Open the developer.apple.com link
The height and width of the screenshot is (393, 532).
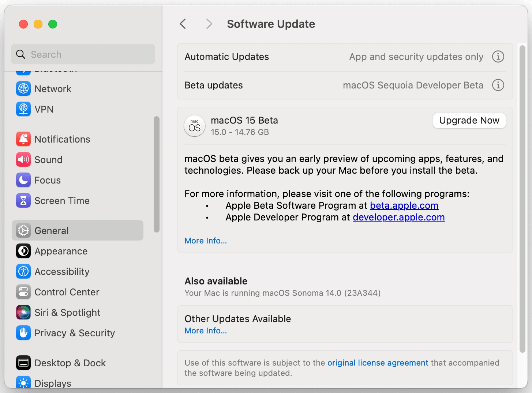click(398, 217)
